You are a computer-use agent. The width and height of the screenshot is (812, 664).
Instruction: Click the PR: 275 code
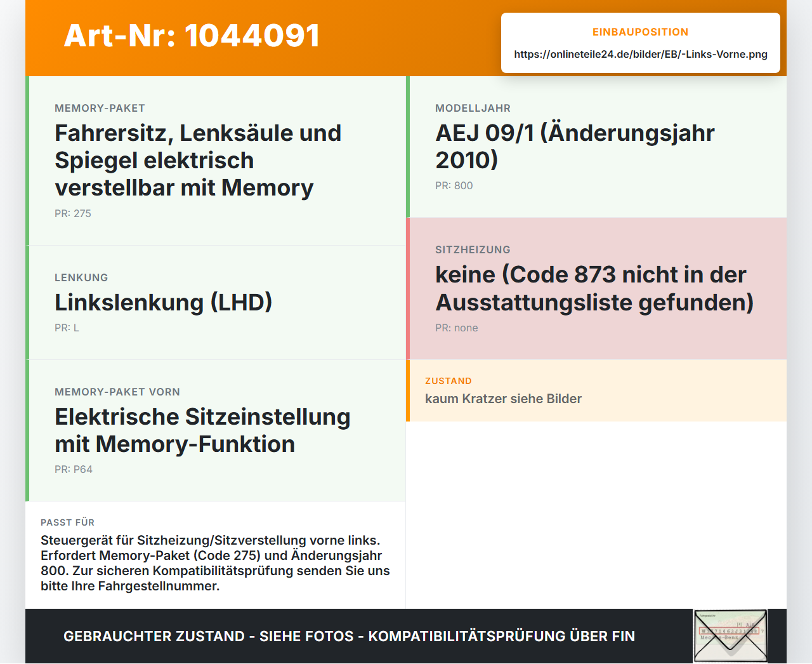click(73, 213)
